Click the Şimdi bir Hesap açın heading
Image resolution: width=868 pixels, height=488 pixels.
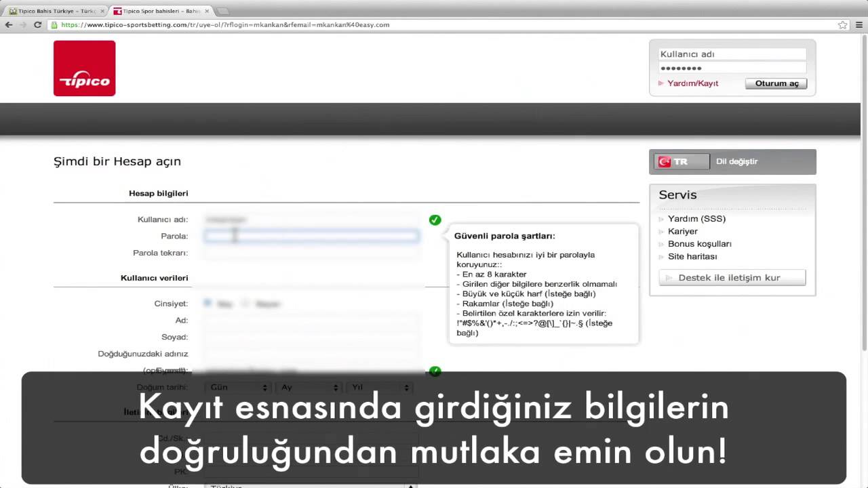coord(117,161)
